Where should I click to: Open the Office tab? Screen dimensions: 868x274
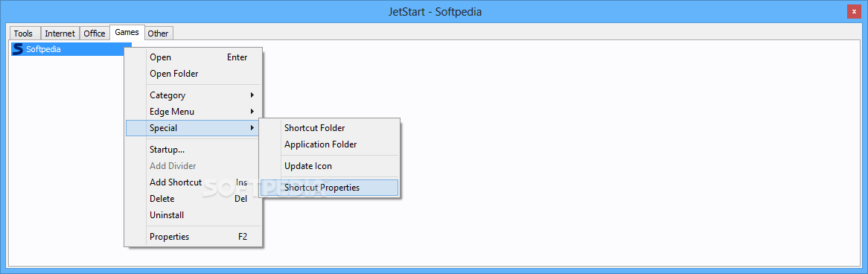(x=94, y=34)
